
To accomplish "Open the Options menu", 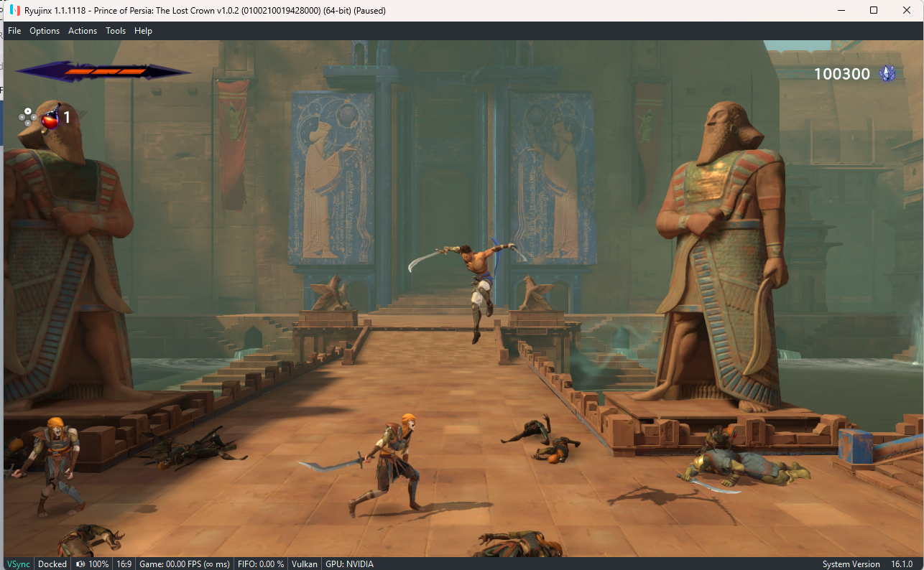I will [x=45, y=31].
